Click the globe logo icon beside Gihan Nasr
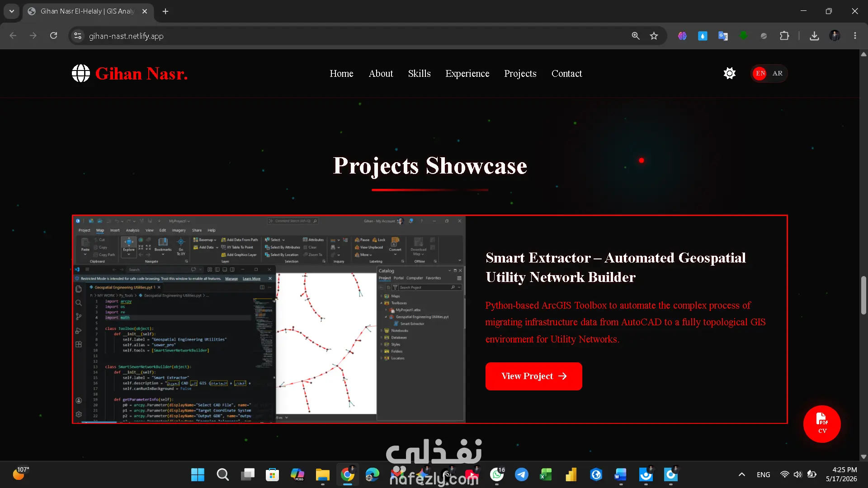Screen dimensions: 868x488 click(81, 73)
